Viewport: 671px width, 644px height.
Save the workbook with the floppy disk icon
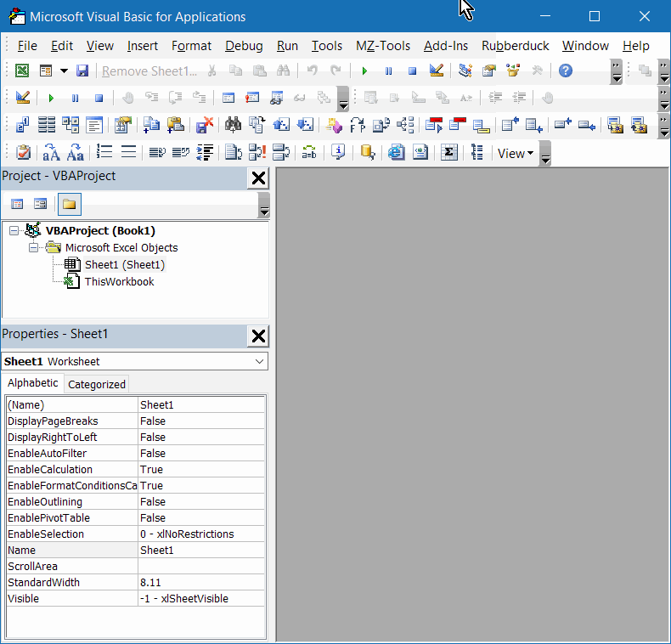(82, 71)
